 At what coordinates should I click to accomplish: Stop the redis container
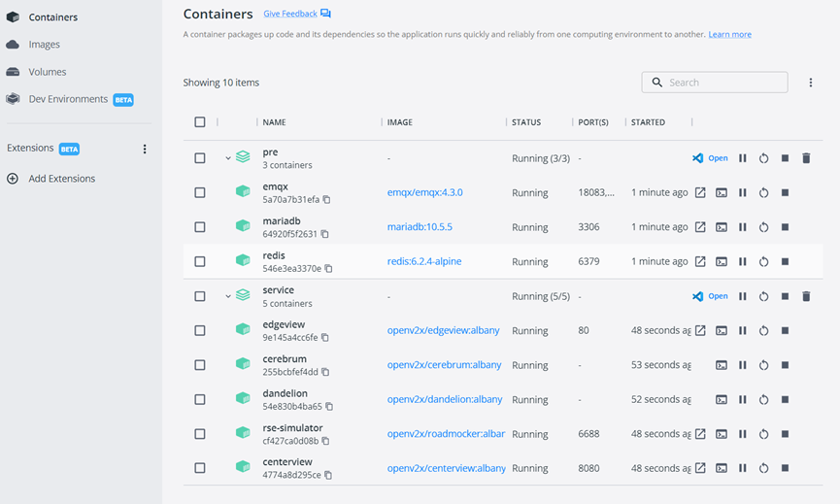(786, 261)
